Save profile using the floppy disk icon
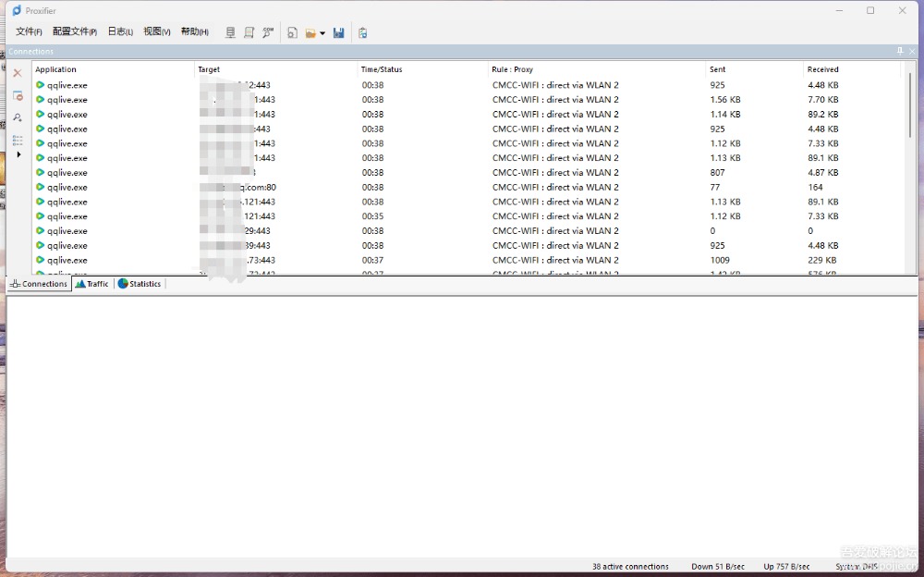 tap(339, 32)
